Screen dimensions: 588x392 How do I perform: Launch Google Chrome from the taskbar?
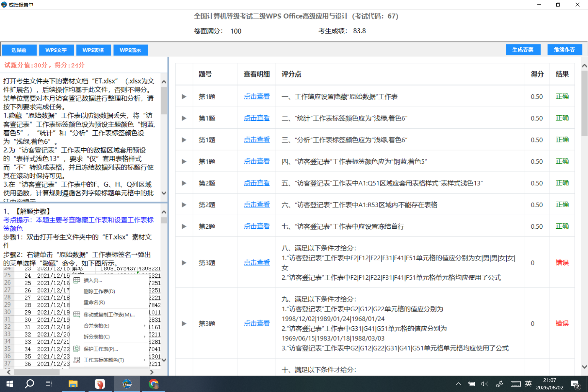154,384
